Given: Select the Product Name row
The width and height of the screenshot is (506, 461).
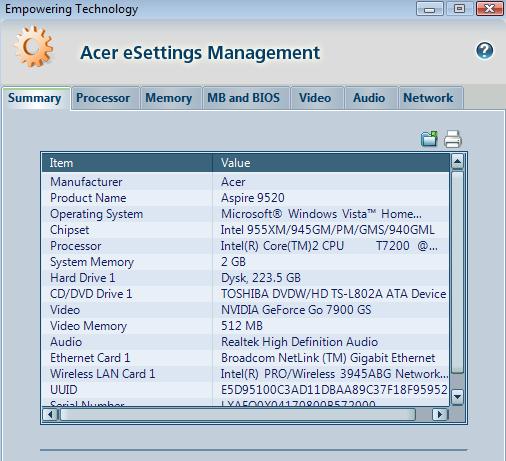Looking at the screenshot, I should coord(245,198).
